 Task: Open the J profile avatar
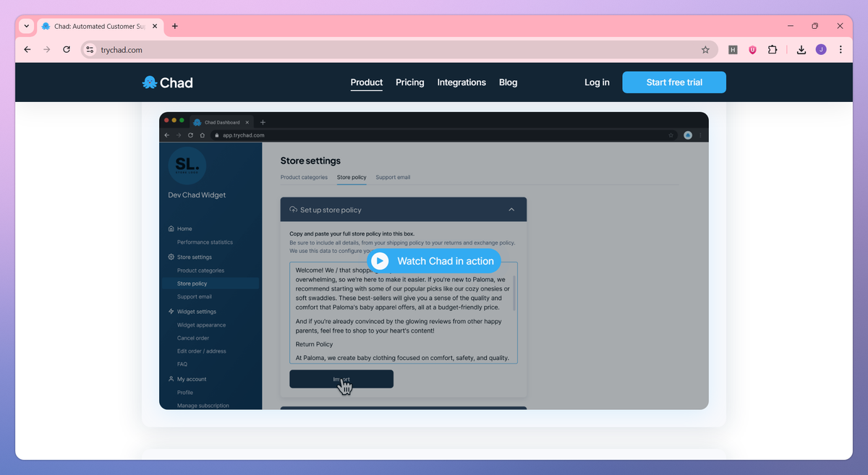pyautogui.click(x=821, y=50)
